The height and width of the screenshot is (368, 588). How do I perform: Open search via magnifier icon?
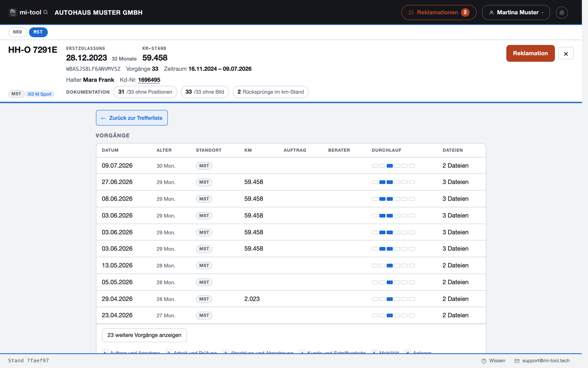pos(46,12)
